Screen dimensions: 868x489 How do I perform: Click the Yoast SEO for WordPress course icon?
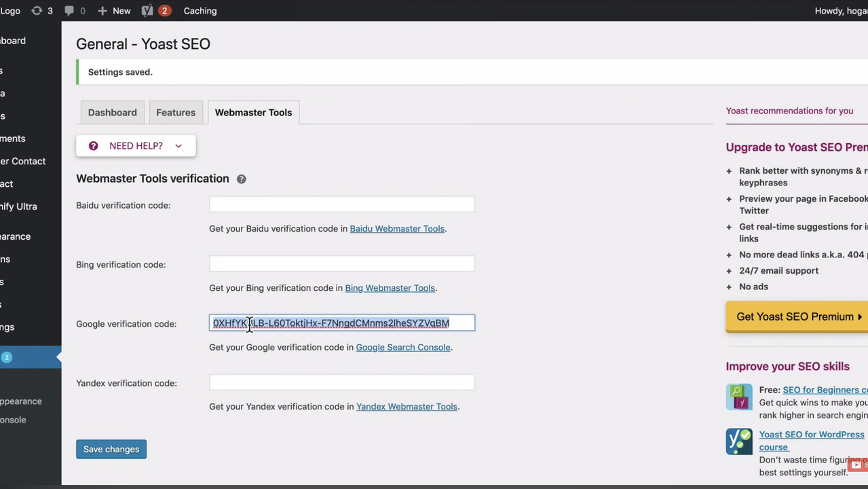tap(738, 441)
